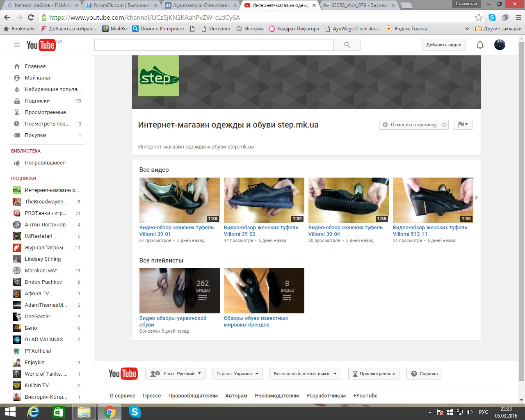Click Добавить видео button
The width and height of the screenshot is (525, 420).
point(444,45)
